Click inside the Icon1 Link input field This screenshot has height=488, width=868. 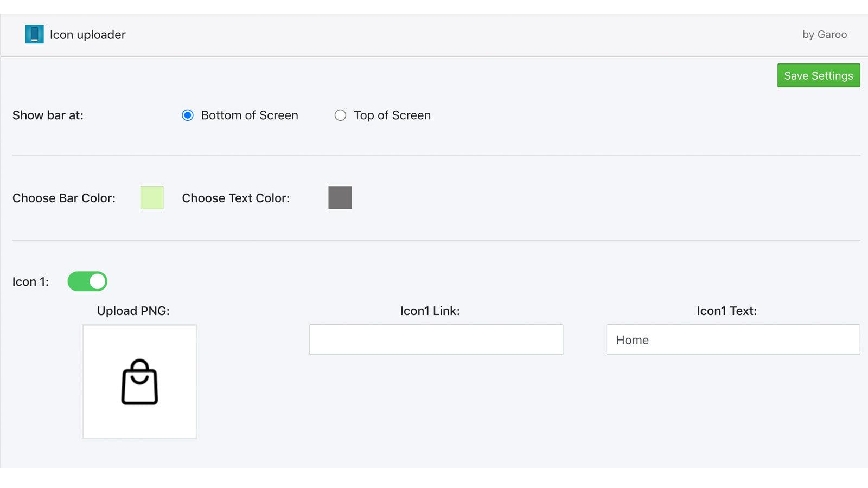(x=436, y=340)
